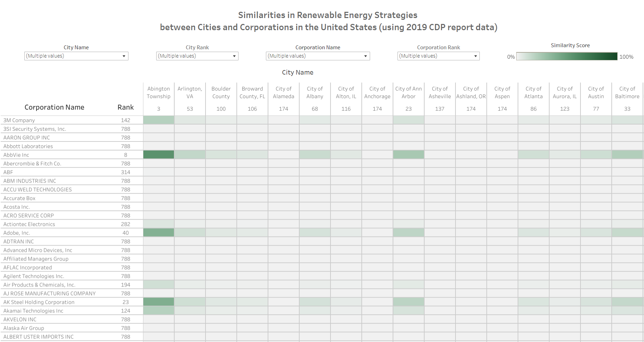
Task: Select the Actiontec Electronics row label
Action: coord(29,224)
